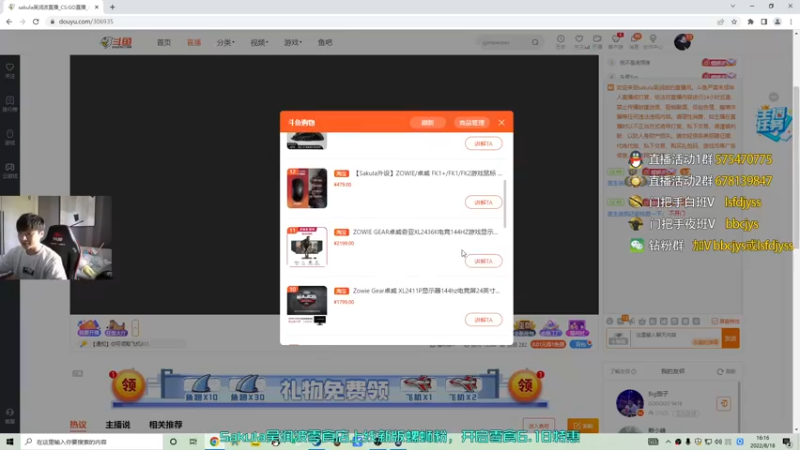
Task: Click the 排行榜 icon in left sidebar
Action: pos(10,104)
